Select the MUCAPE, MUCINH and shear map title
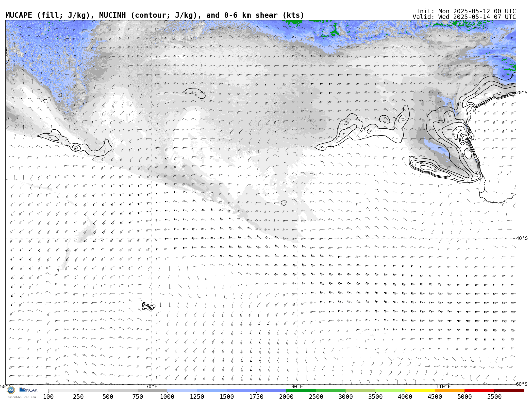The height and width of the screenshot is (400, 532). click(x=155, y=15)
